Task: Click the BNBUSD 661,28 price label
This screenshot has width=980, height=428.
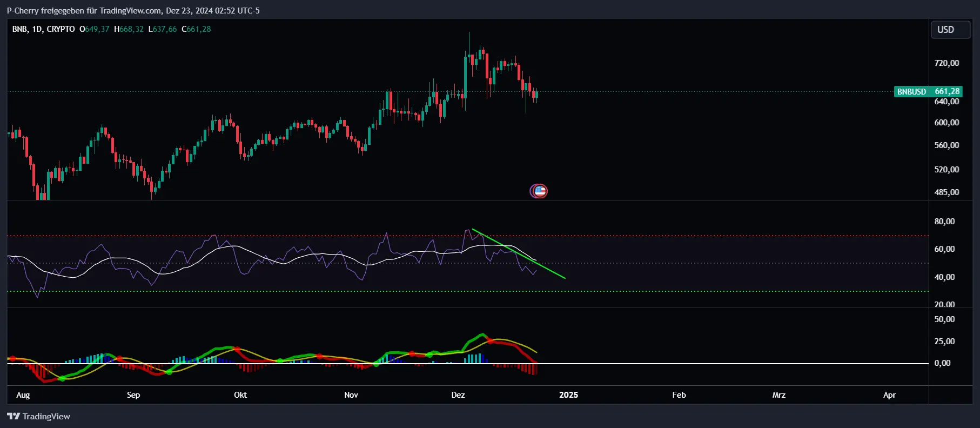Action: 928,91
